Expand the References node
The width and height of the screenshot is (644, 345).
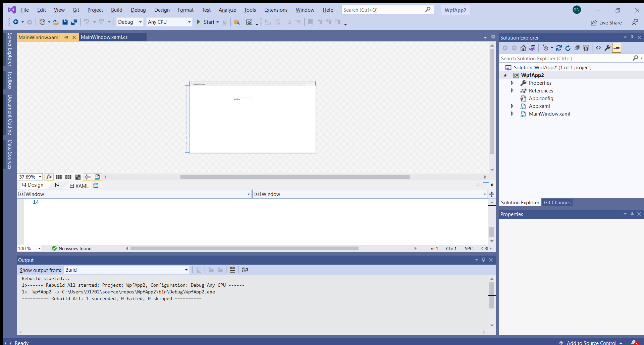click(512, 90)
